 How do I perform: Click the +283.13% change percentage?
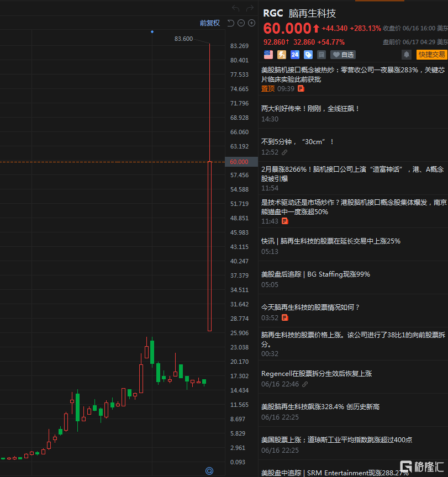tap(366, 29)
